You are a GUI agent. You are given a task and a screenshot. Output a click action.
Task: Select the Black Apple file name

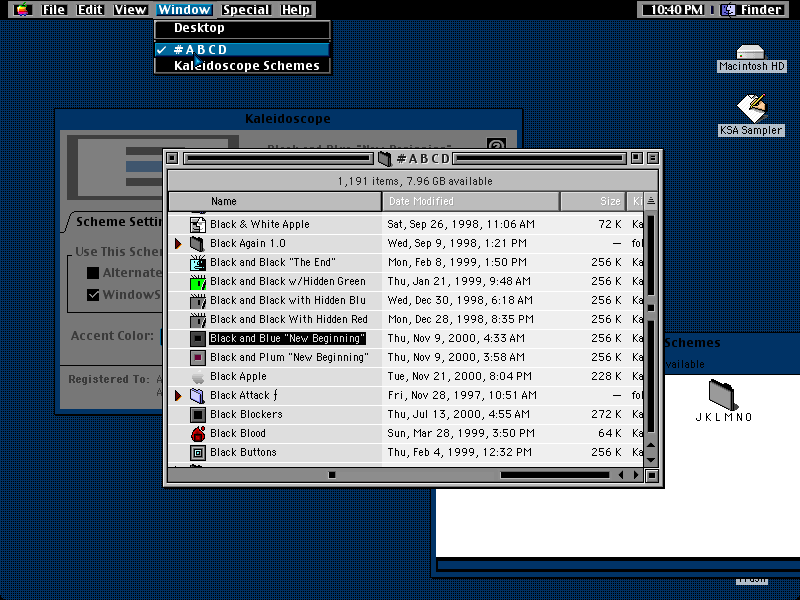(x=238, y=377)
